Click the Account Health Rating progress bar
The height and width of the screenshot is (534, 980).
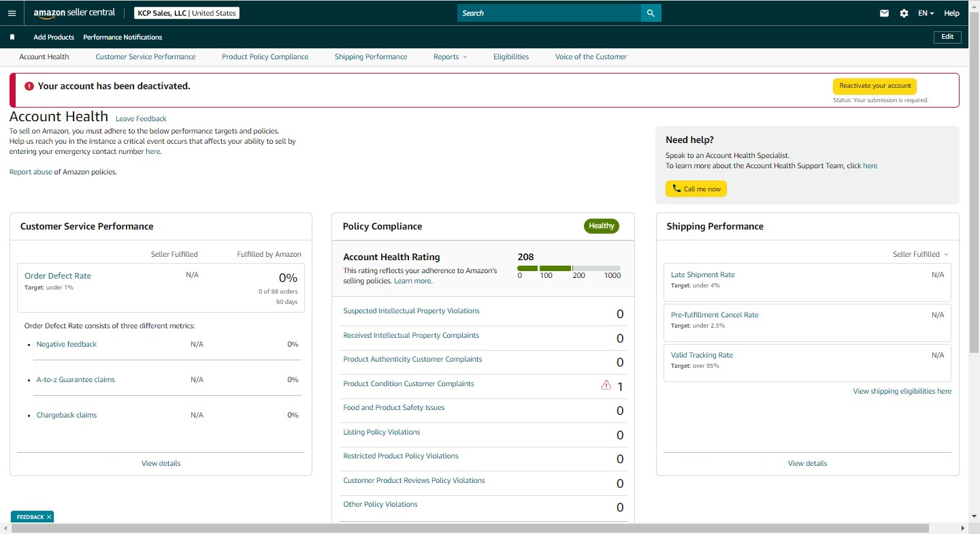[x=569, y=268]
